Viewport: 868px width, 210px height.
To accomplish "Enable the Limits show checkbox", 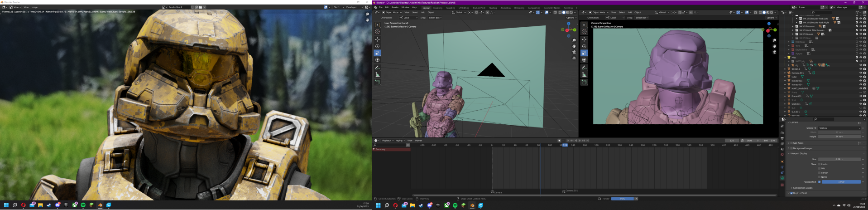I will pyautogui.click(x=819, y=164).
